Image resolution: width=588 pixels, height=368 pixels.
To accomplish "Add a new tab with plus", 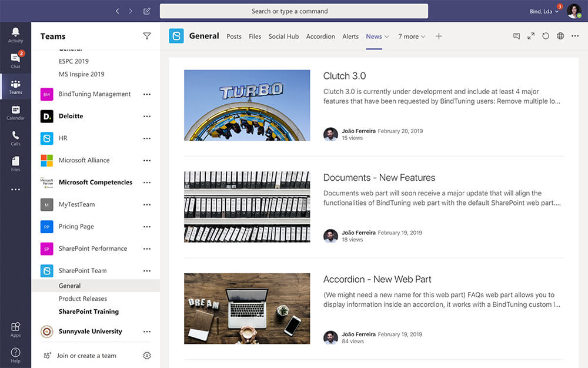I will point(439,37).
